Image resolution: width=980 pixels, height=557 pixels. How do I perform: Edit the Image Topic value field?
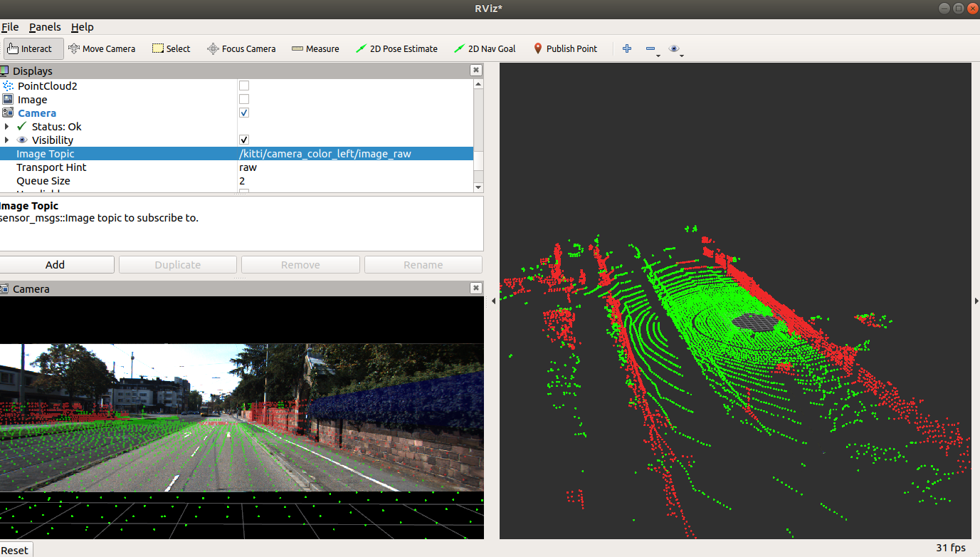click(355, 153)
